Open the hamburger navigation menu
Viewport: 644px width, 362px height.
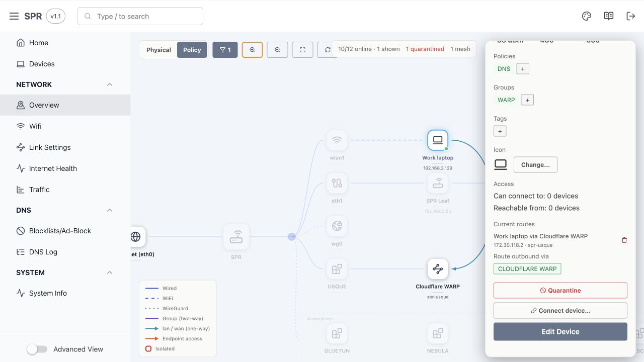[14, 16]
